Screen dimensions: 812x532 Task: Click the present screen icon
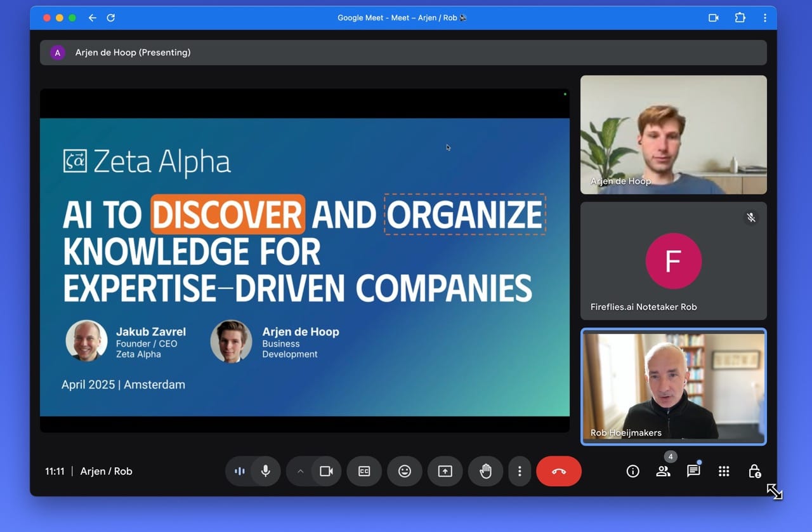445,471
